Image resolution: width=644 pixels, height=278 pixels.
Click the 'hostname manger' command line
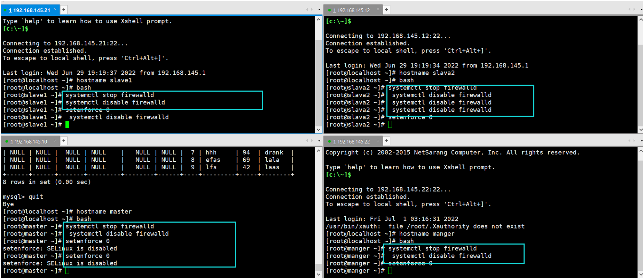[390, 234]
